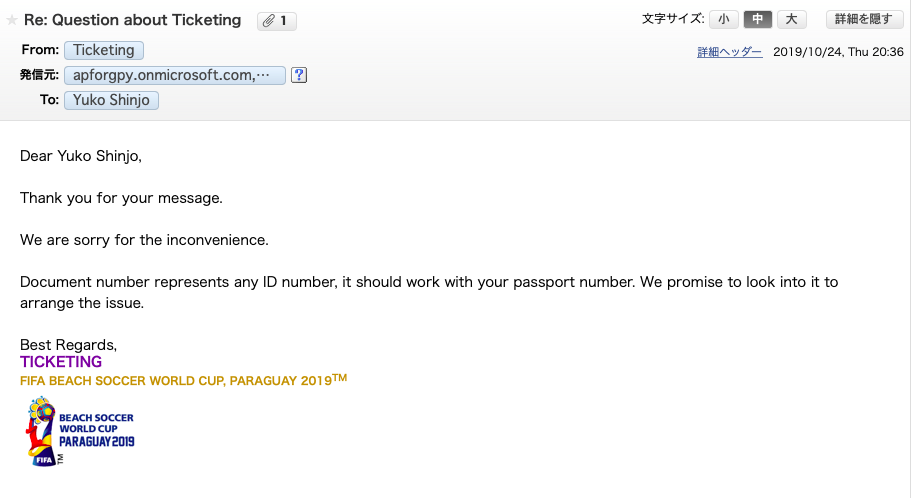The width and height of the screenshot is (912, 498).
Task: Open the 詳細ヘッダー detailed header link
Action: (729, 52)
